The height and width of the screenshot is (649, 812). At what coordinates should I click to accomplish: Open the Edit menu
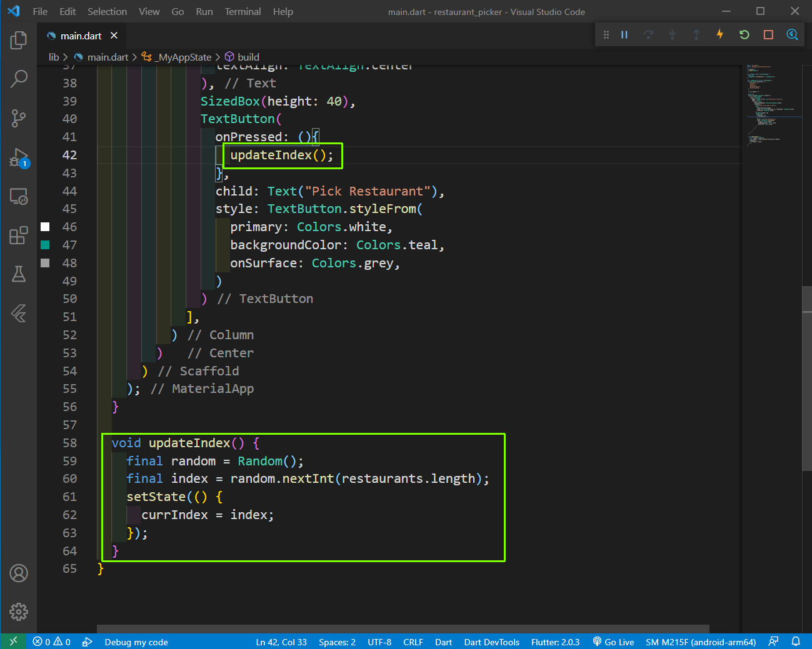click(x=68, y=11)
